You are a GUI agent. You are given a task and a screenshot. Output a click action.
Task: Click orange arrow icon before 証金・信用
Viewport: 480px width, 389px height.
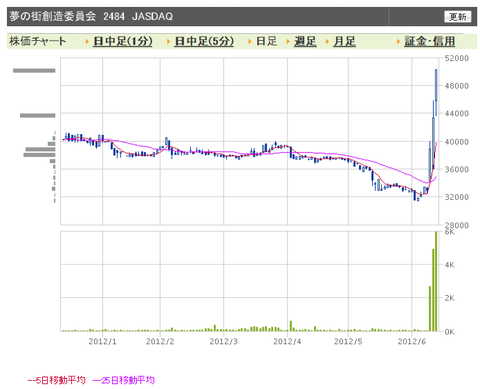tap(398, 42)
